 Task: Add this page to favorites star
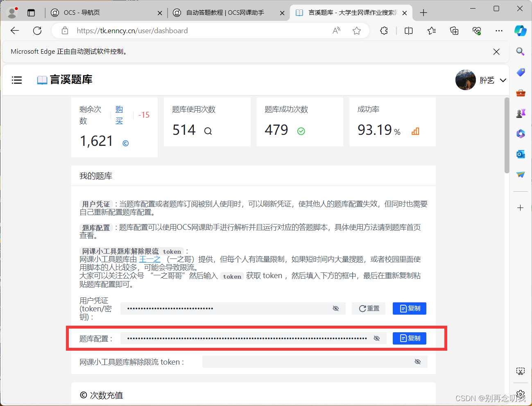(357, 31)
